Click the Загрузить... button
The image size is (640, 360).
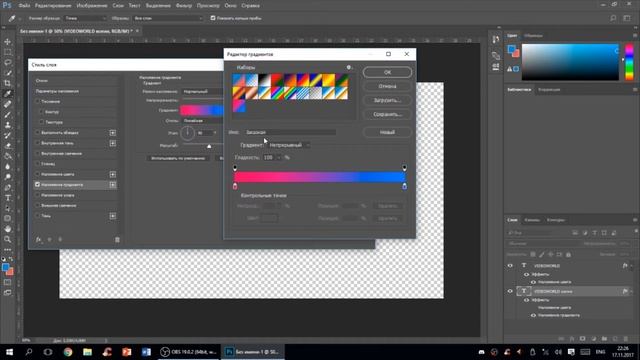click(x=387, y=100)
